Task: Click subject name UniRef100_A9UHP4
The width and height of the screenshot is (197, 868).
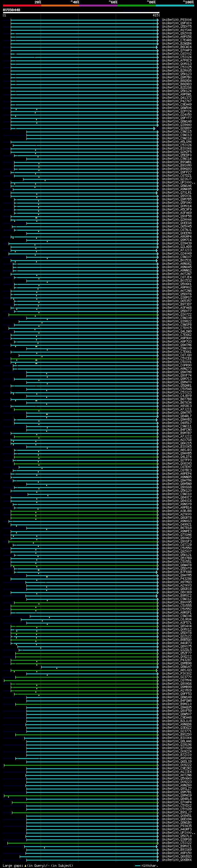Action: click(177, 237)
